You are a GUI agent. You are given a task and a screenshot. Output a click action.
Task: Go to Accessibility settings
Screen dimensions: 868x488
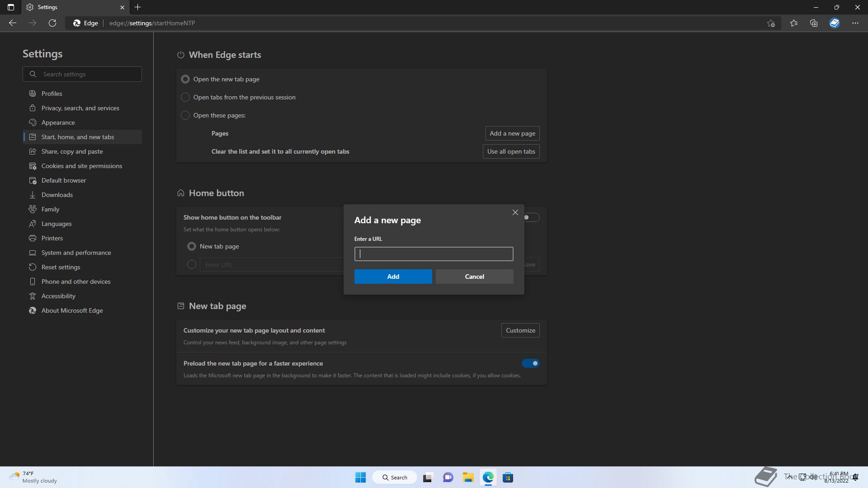pyautogui.click(x=82, y=296)
